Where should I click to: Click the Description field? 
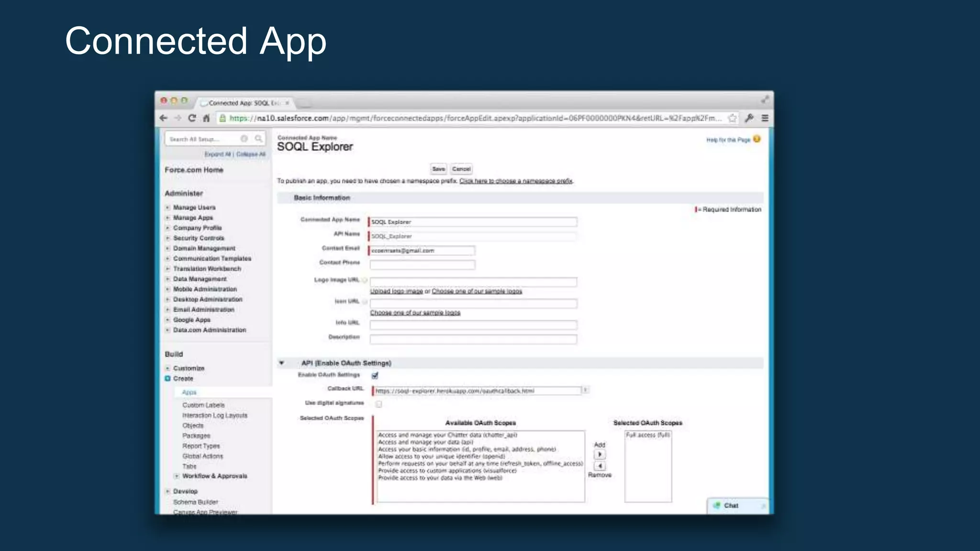point(473,339)
